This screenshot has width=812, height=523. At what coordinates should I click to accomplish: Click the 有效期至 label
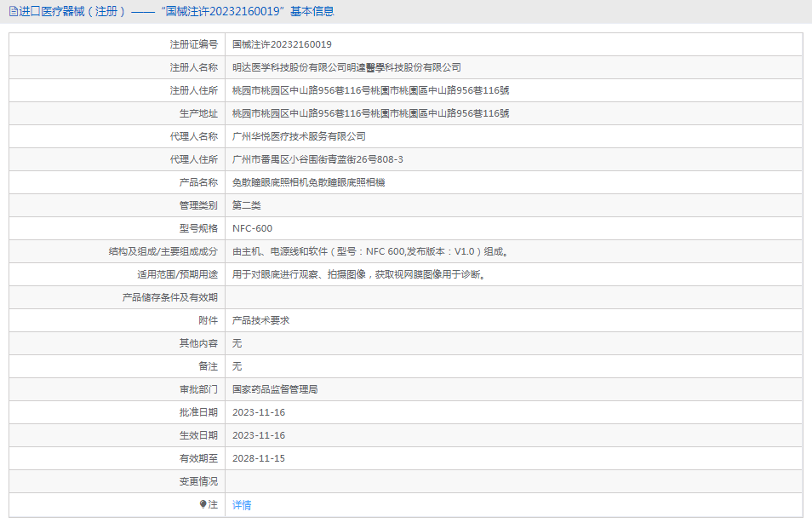(198, 458)
